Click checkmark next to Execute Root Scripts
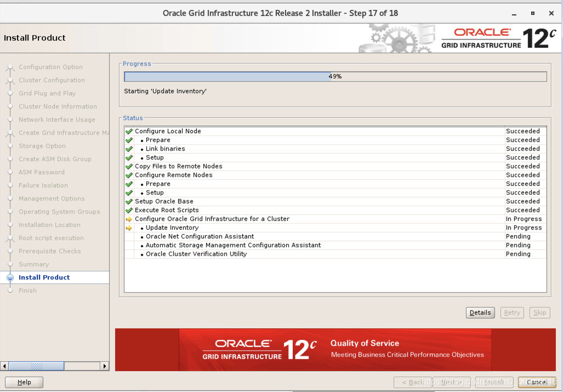 point(129,211)
